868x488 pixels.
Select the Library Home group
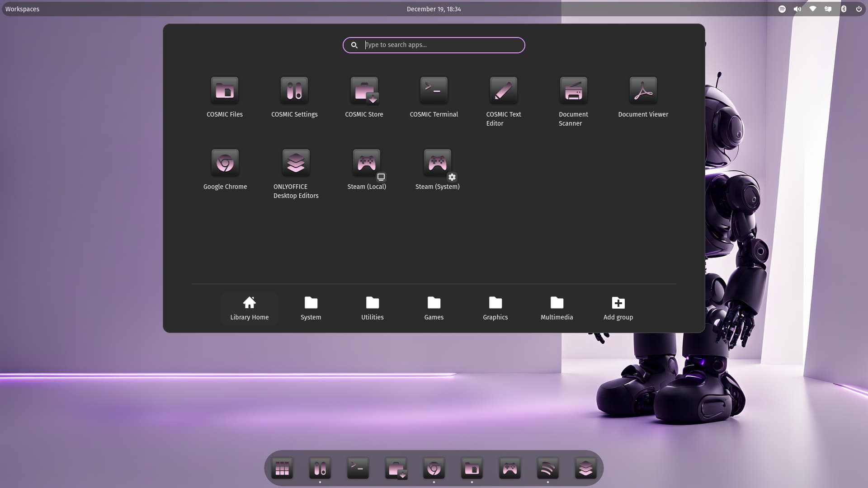pyautogui.click(x=250, y=309)
